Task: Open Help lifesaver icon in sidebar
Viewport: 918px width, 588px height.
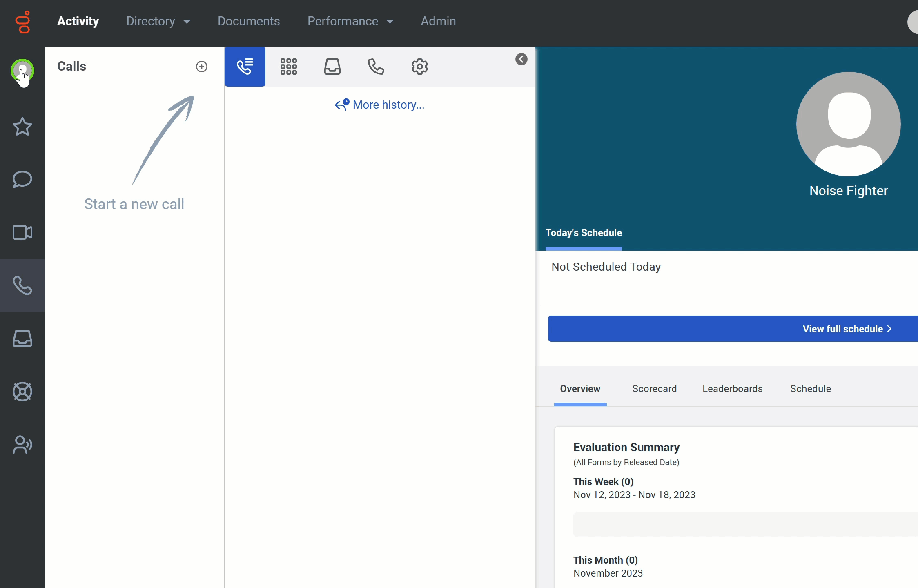Action: coord(22,392)
